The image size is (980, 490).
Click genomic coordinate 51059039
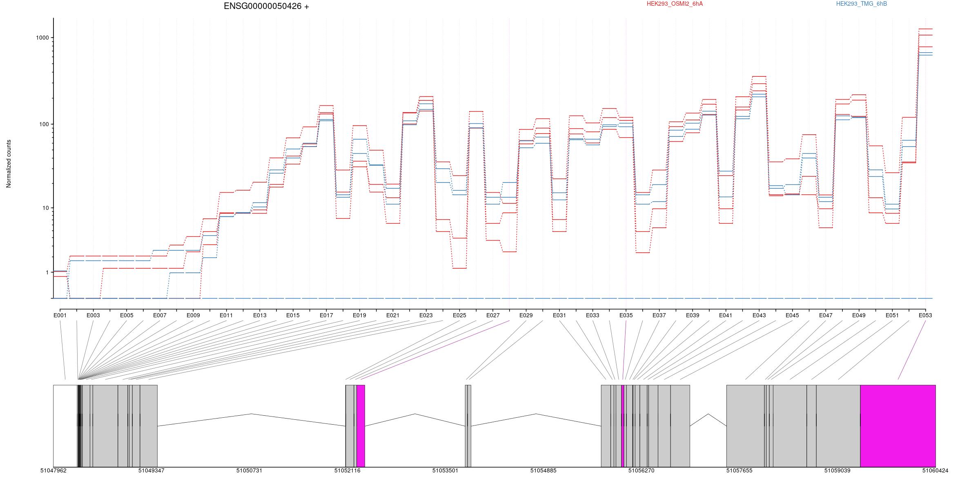tap(837, 470)
